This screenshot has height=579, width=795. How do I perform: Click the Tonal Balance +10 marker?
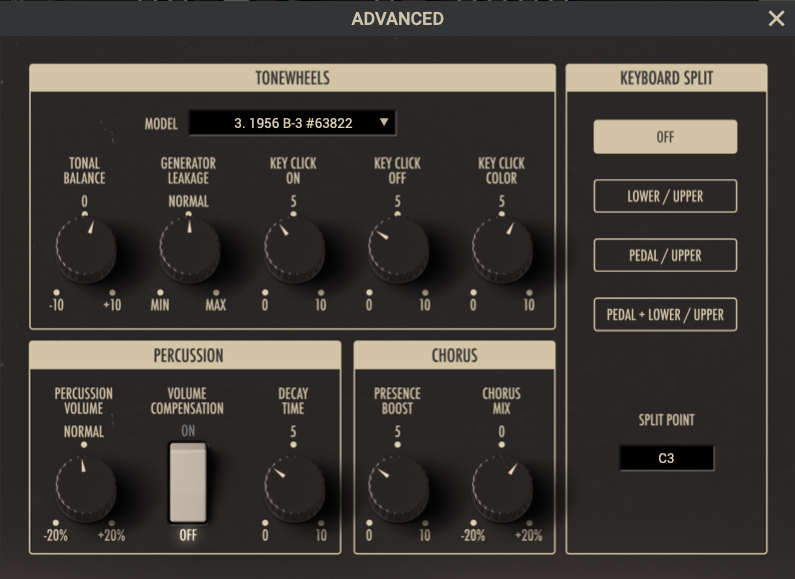pyautogui.click(x=112, y=304)
